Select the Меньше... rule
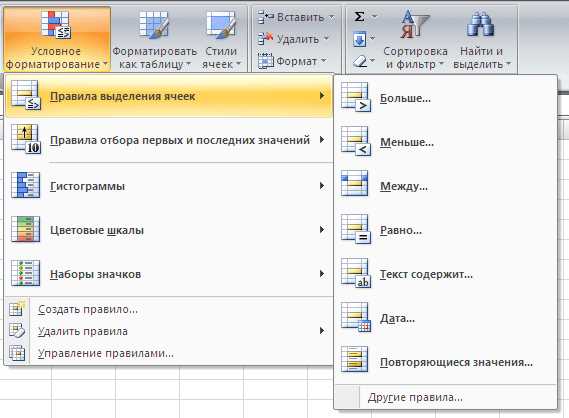569x418 pixels. click(446, 142)
